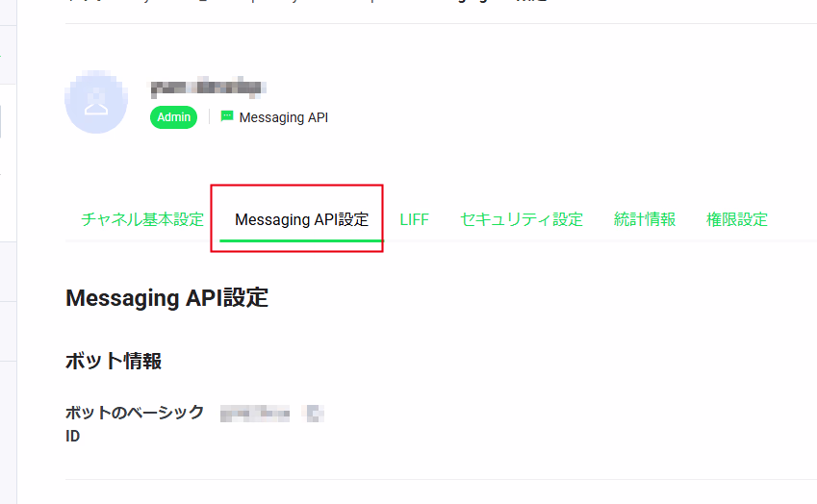Click the green Messaging API chat icon

pyautogui.click(x=227, y=116)
